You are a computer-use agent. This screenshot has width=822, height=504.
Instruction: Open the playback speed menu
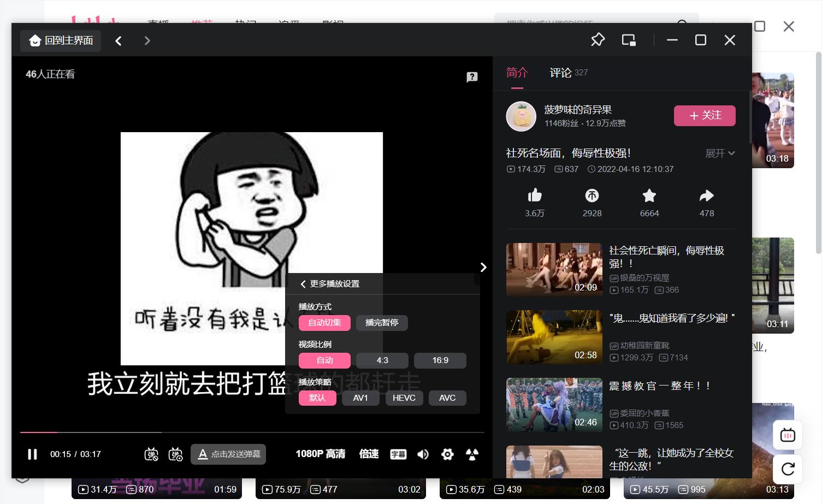point(369,454)
